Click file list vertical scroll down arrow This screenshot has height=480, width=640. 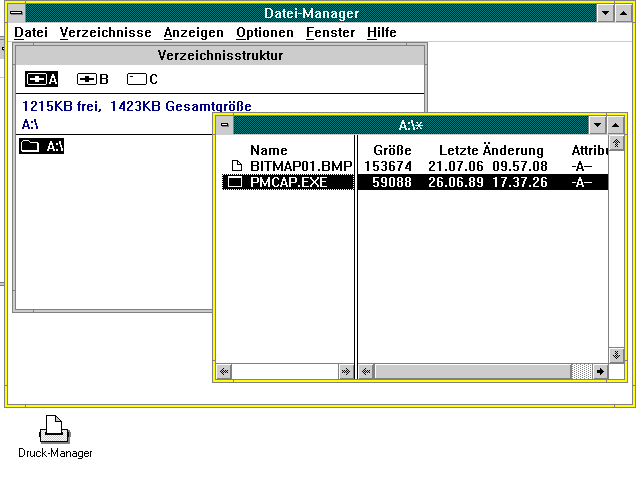coord(617,354)
